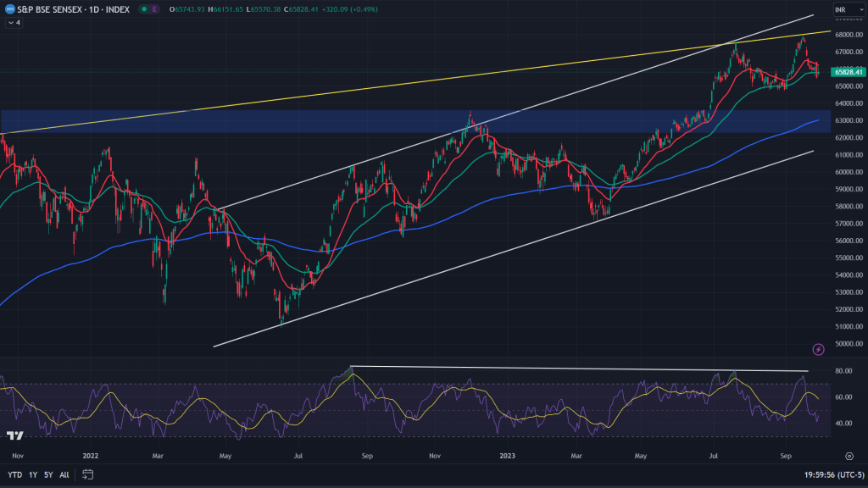The image size is (868, 488).
Task: Expand the collapsed indicators legend showing 4
Action: tap(14, 22)
